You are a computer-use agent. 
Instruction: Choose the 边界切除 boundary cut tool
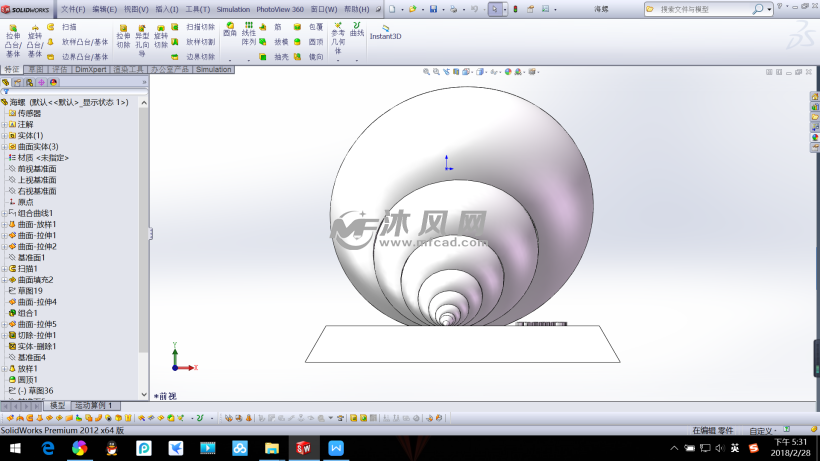(193, 56)
